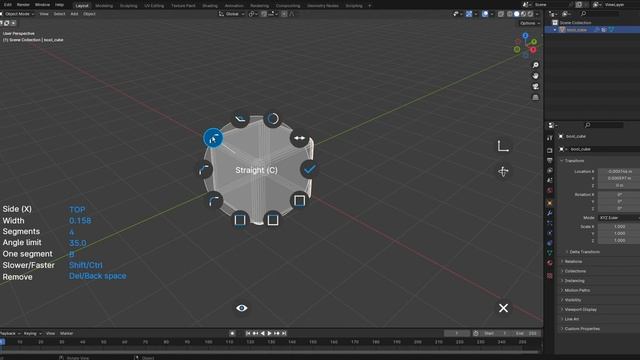Viewport: 640px width, 360px height.
Task: Click the zoom magnifier viewport gizmo
Action: [535, 65]
